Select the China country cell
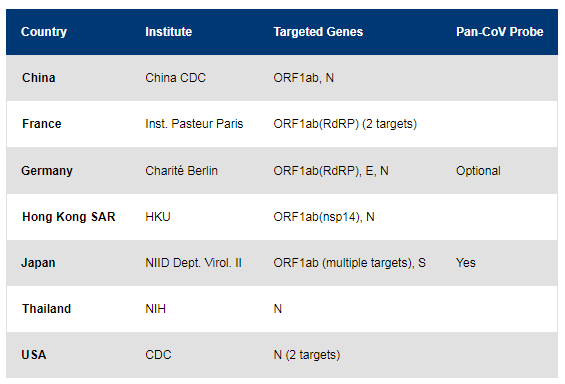Screen dimensions: 565x384 (39, 78)
